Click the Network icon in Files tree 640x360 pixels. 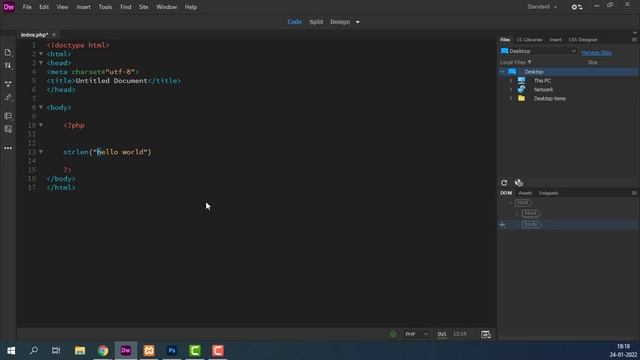[522, 89]
